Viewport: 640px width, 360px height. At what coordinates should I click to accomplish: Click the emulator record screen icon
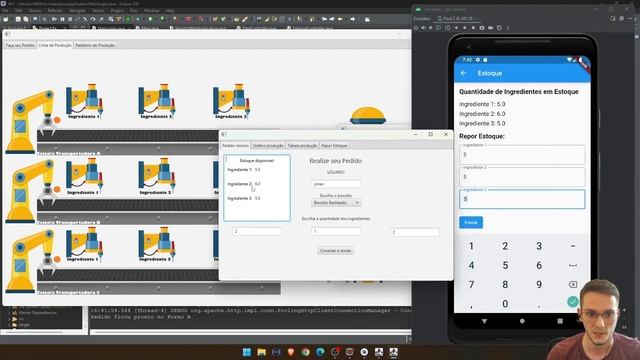pyautogui.click(x=491, y=28)
